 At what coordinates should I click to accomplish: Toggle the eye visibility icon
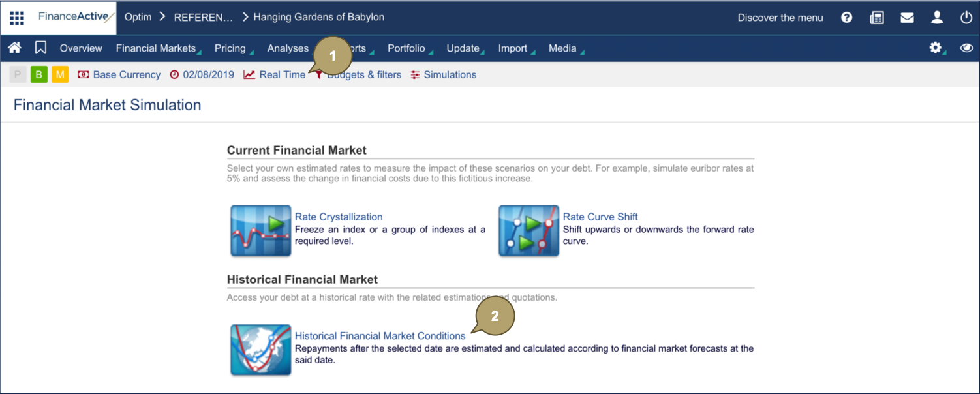coord(966,48)
